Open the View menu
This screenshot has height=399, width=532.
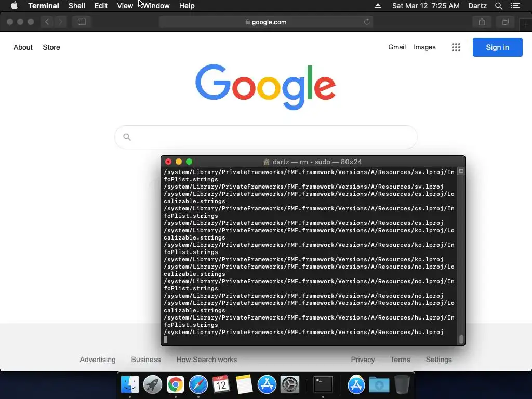point(125,6)
